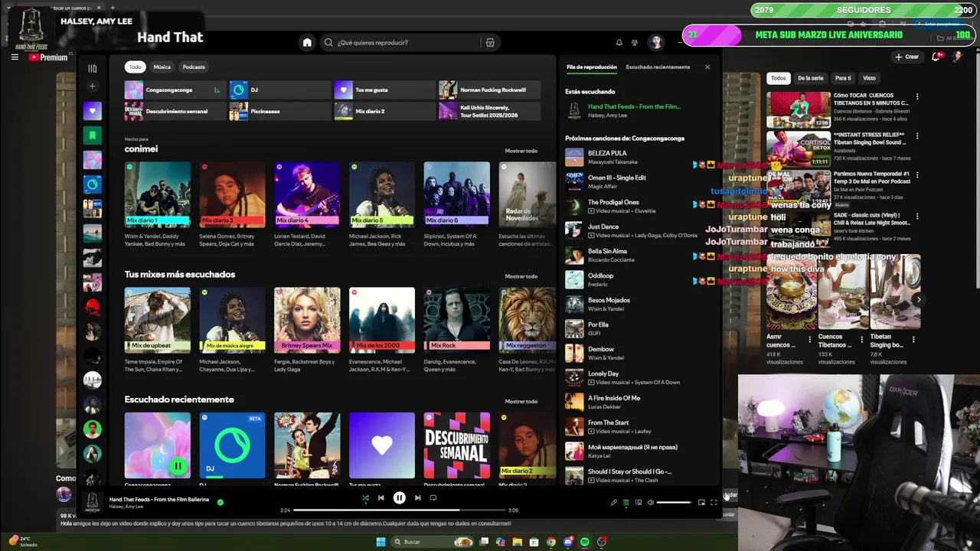Open Connect to a device icon
The width and height of the screenshot is (980, 551).
(x=638, y=503)
